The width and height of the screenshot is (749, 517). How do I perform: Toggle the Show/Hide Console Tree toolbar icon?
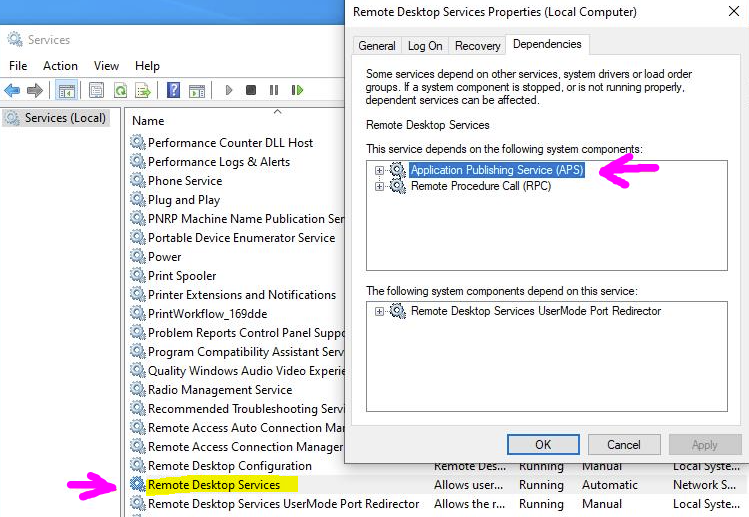click(66, 91)
